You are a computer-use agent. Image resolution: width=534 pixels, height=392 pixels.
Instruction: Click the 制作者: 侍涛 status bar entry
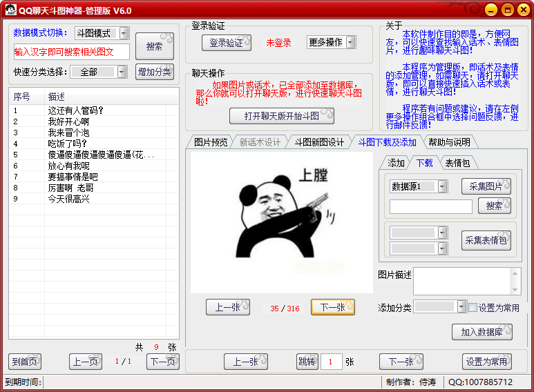[x=411, y=382]
